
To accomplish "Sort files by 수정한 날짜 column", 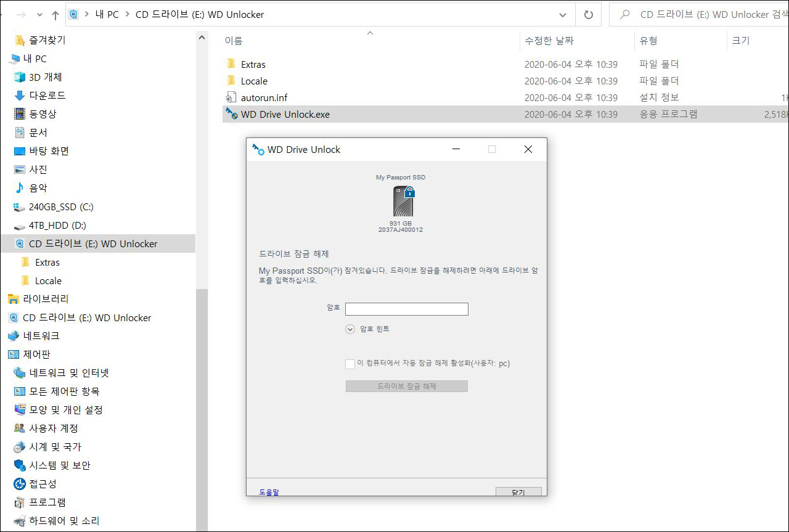I will [x=549, y=41].
